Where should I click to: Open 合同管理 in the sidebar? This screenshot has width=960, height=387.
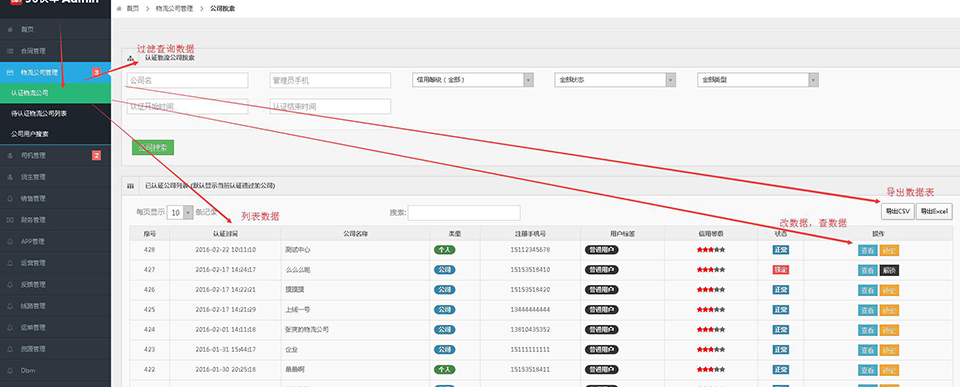[x=55, y=51]
